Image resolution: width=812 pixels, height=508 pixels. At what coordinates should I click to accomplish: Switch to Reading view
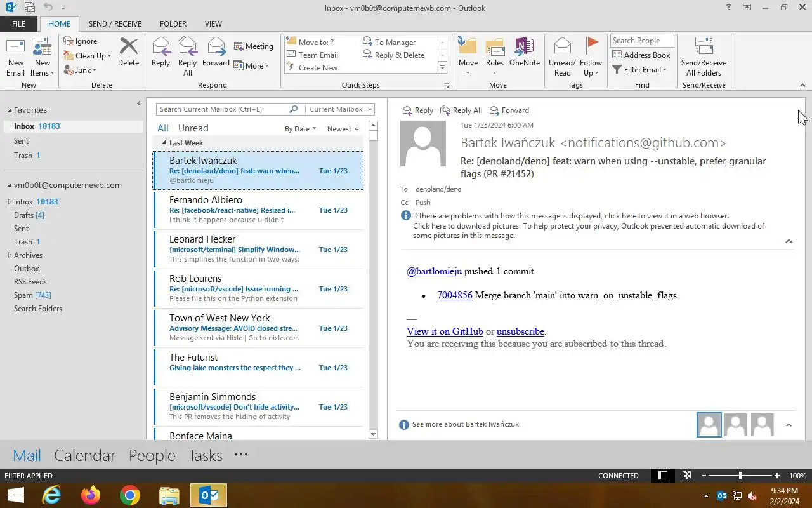click(x=686, y=476)
